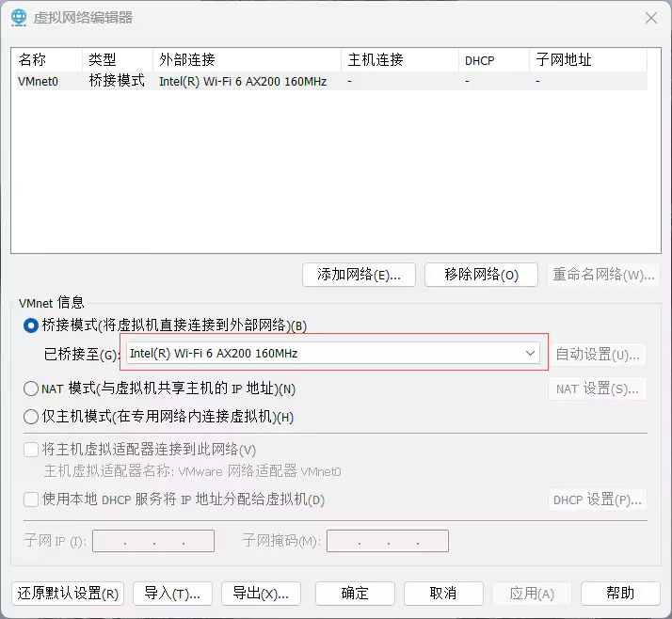Click the 帮助 button
The width and height of the screenshot is (672, 619).
click(x=620, y=594)
